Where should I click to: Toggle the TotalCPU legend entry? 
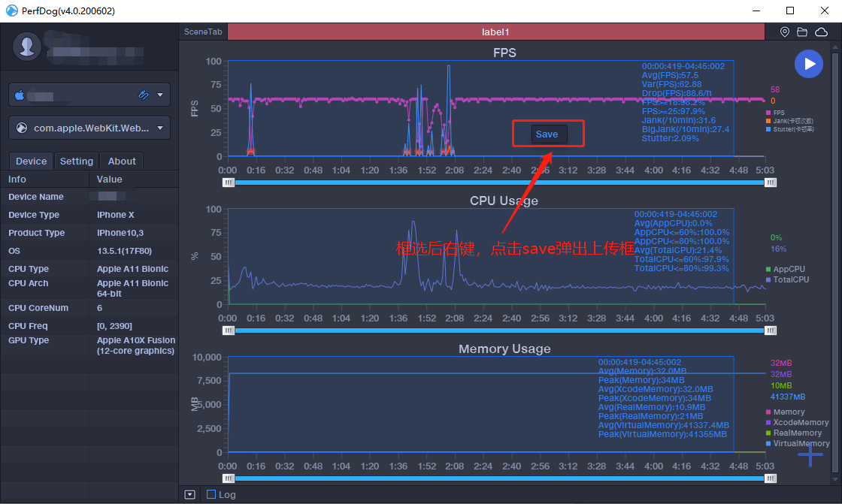(x=787, y=279)
